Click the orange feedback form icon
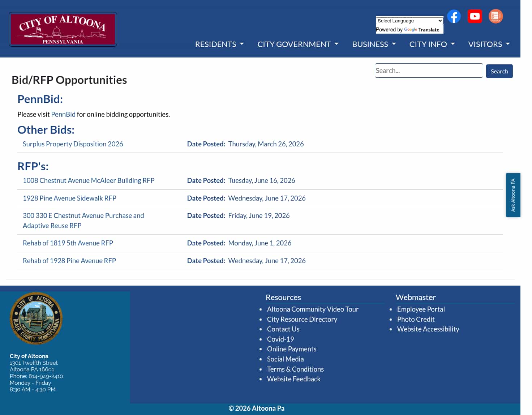Image resolution: width=532 pixels, height=415 pixels. [496, 16]
